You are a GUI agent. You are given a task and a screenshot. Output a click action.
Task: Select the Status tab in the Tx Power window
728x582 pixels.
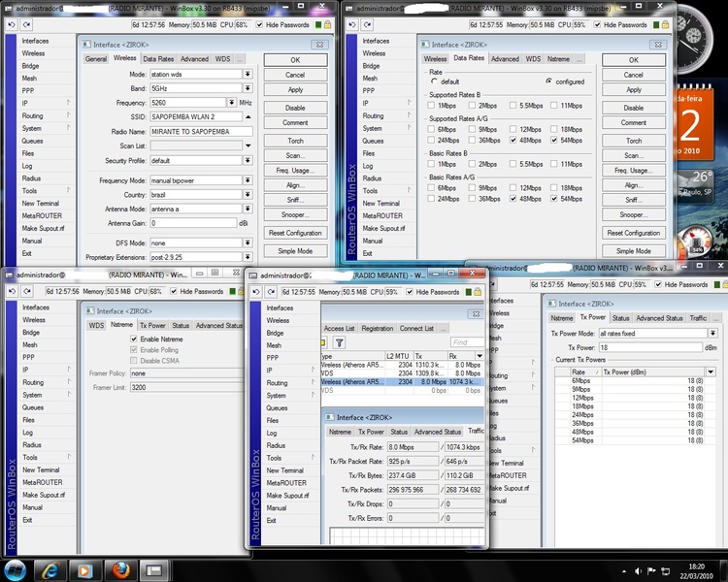(x=620, y=318)
